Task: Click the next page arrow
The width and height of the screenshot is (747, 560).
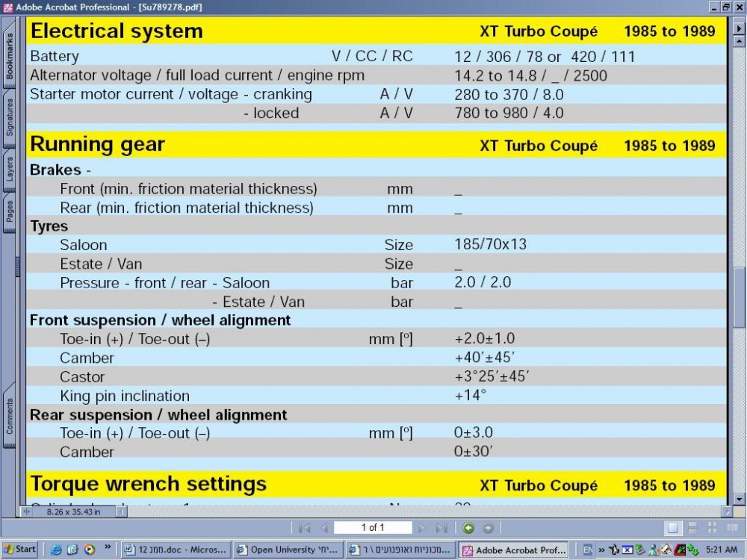Action: 421,528
